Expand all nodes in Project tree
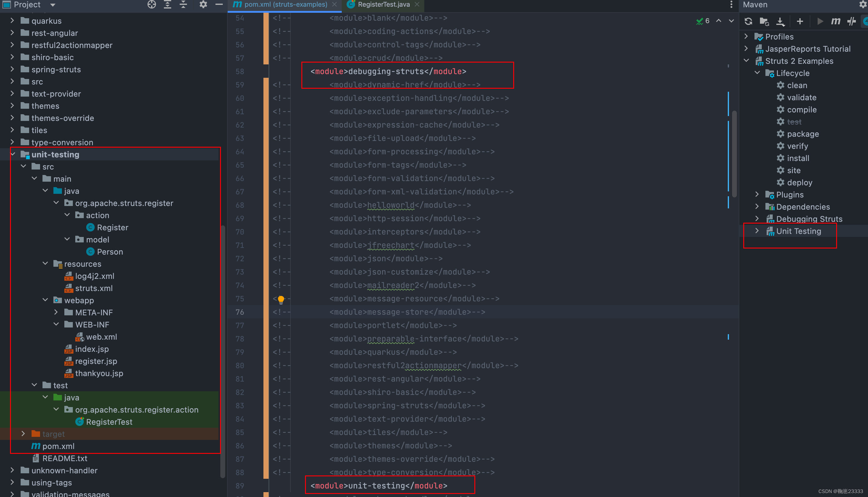Viewport: 868px width, 497px height. click(168, 5)
